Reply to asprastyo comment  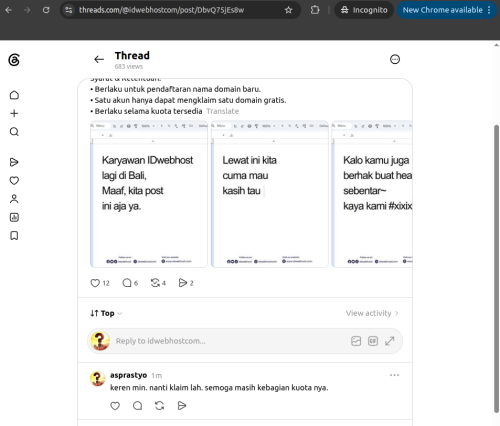(137, 406)
